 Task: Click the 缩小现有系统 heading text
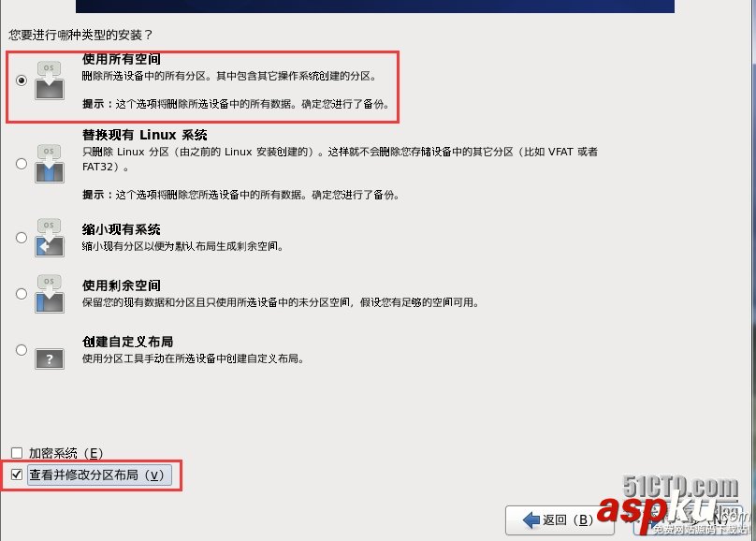(122, 229)
